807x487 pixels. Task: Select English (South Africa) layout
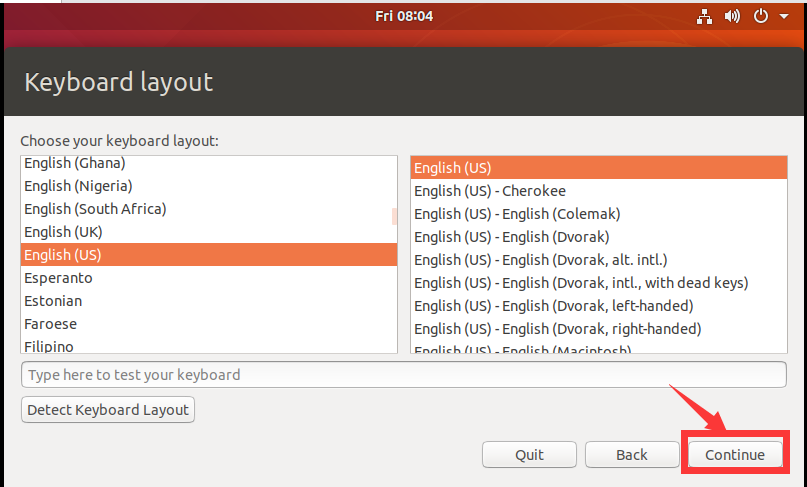[209, 209]
